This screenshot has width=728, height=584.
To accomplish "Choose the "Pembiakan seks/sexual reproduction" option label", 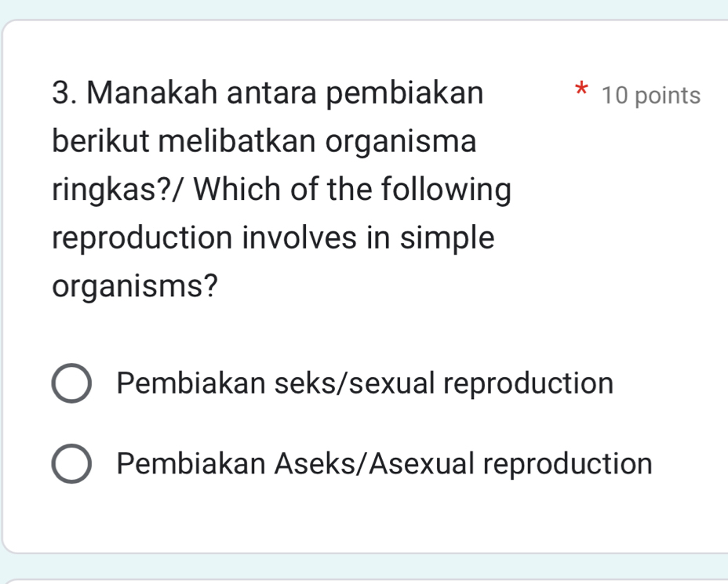I will pyautogui.click(x=365, y=383).
